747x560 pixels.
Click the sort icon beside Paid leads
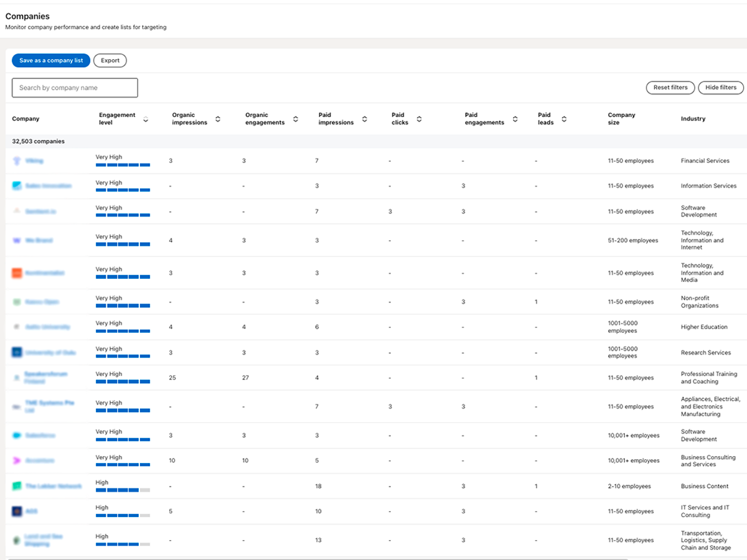[564, 119]
